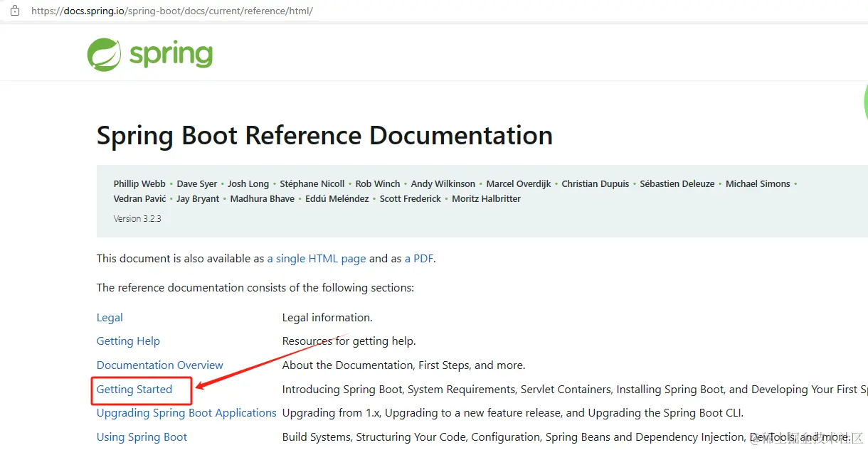Click author name Rob Winch
Image resolution: width=868 pixels, height=450 pixels.
tap(378, 183)
